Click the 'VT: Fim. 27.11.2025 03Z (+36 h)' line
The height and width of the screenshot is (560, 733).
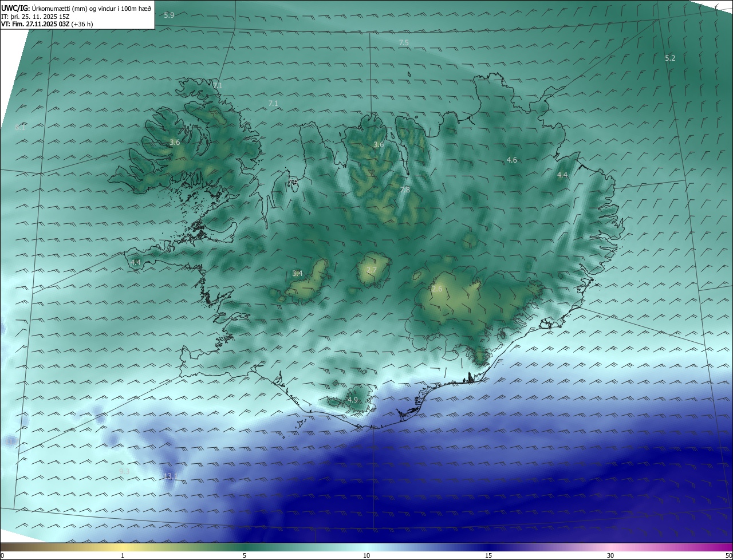tap(47, 24)
